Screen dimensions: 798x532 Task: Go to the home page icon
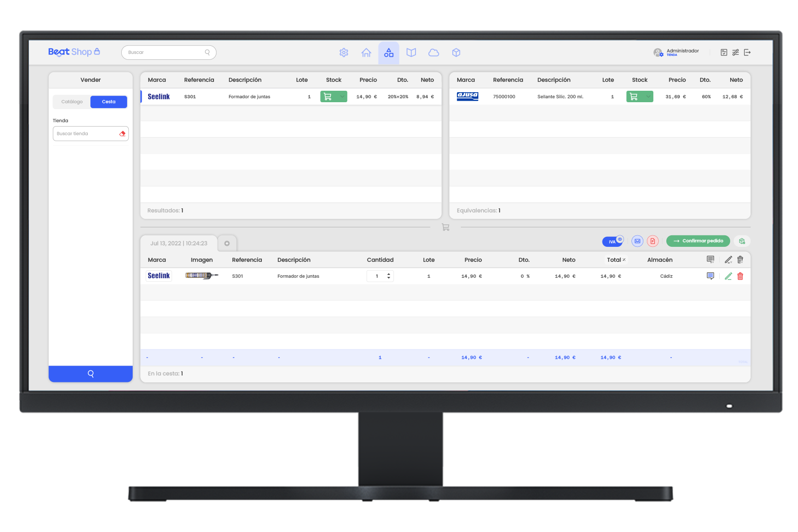(x=366, y=53)
